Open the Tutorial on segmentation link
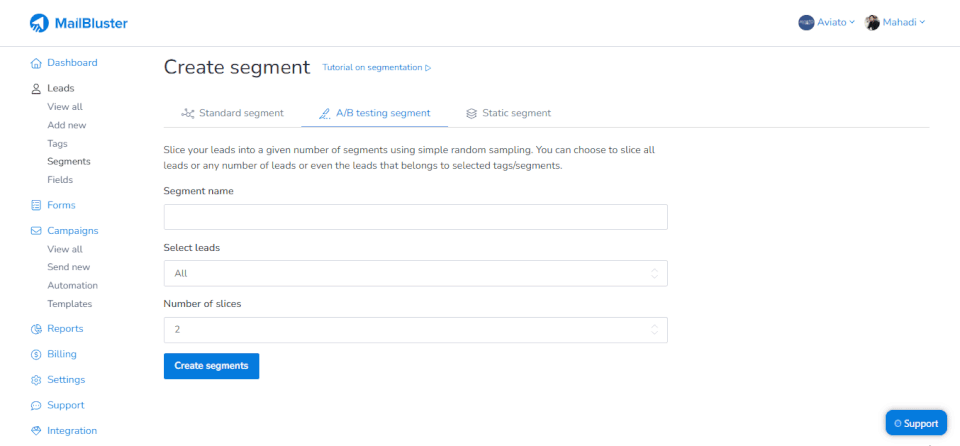The image size is (960, 446). click(x=376, y=68)
